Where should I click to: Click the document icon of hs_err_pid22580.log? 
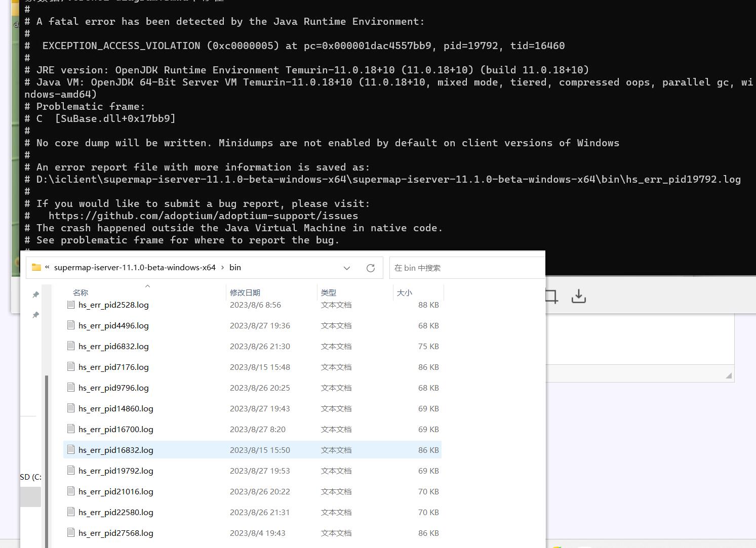71,512
